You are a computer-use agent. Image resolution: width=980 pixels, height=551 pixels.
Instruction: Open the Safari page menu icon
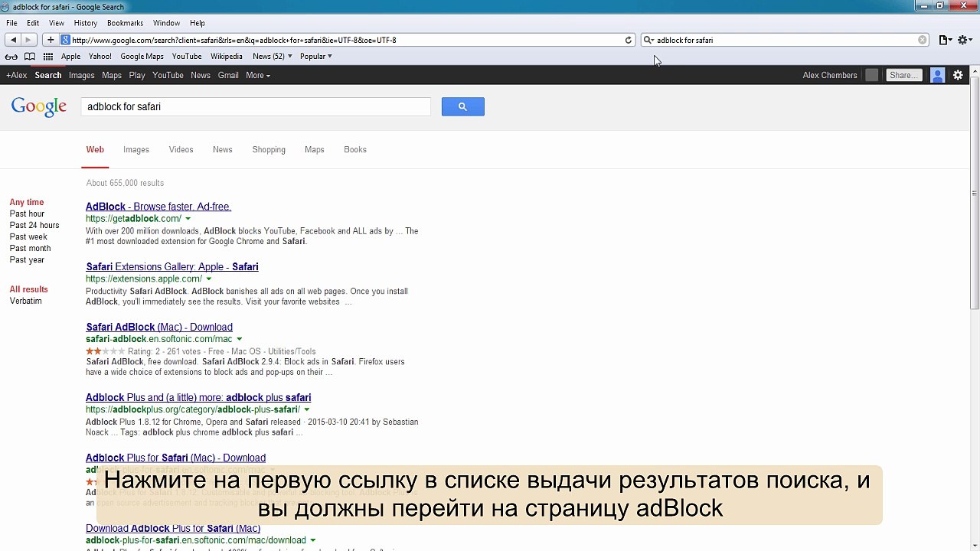click(946, 40)
